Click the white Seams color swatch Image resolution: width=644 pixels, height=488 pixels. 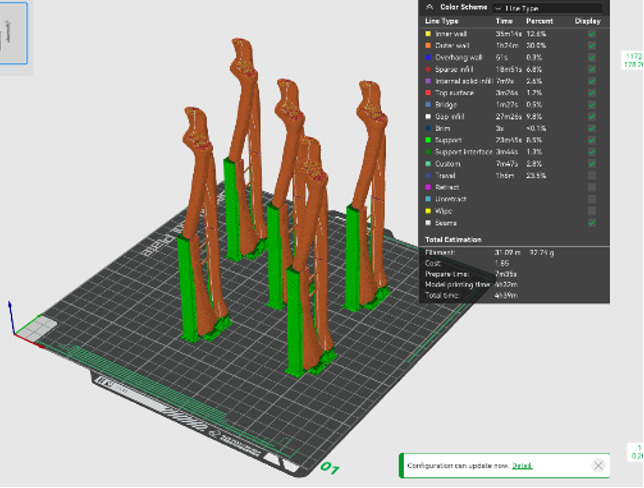point(428,223)
